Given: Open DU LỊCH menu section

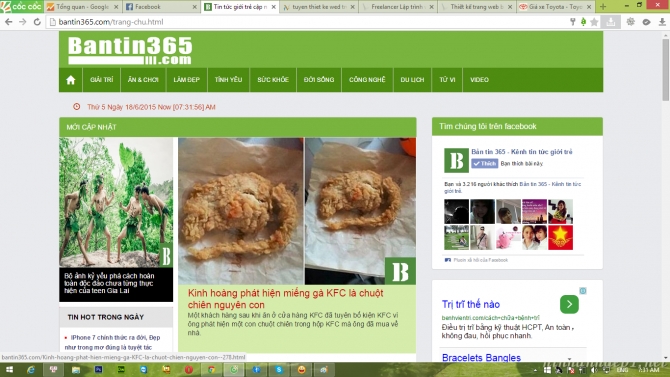Looking at the screenshot, I should [x=412, y=80].
